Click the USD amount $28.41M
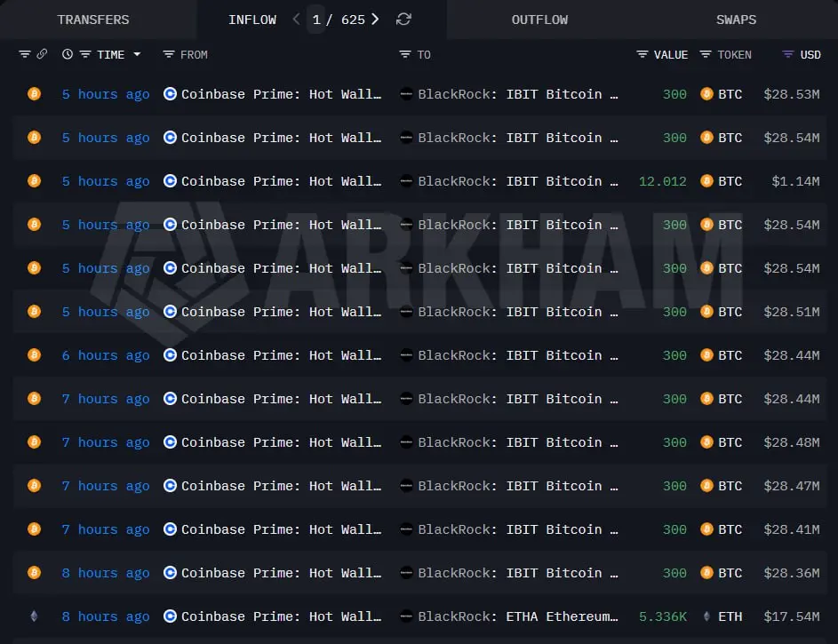Image resolution: width=838 pixels, height=644 pixels. [792, 529]
